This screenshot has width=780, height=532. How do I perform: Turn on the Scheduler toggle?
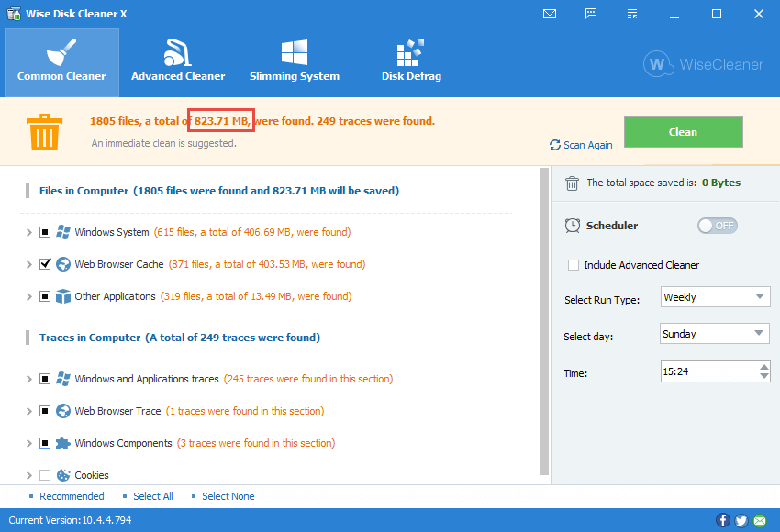click(x=718, y=226)
